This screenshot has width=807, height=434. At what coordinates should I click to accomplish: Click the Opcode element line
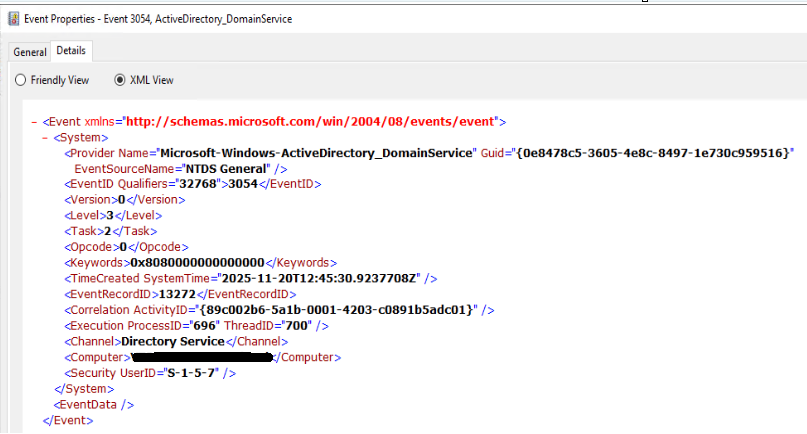[127, 247]
